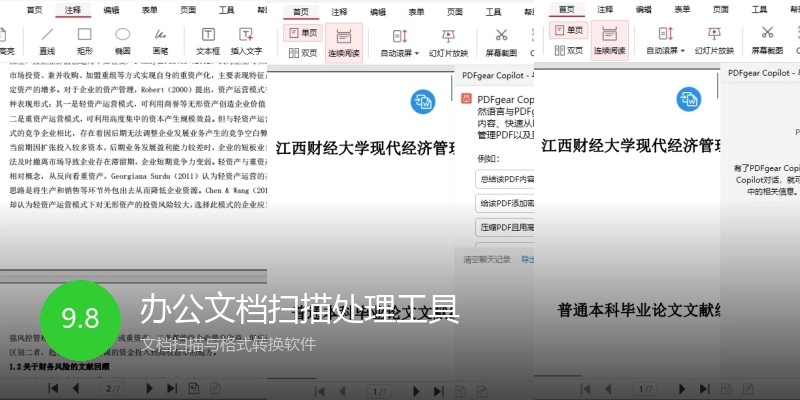This screenshot has height=400, width=800.
Task: Click the 总结该PDF内容 suggestion button
Action: 505,180
